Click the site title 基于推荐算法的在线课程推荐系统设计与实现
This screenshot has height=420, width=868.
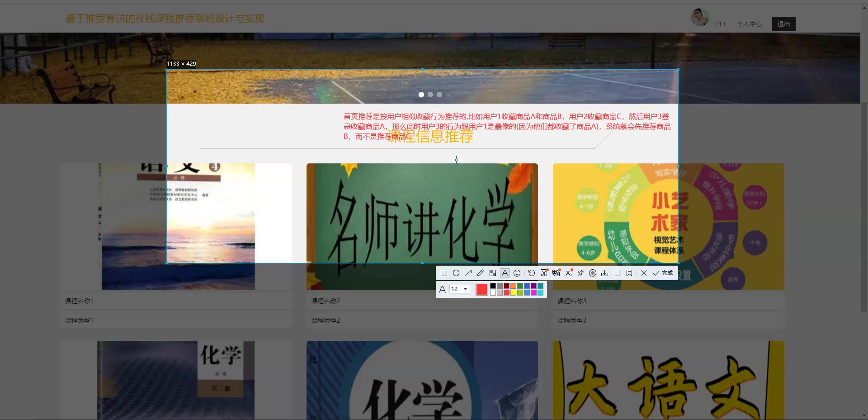(165, 19)
